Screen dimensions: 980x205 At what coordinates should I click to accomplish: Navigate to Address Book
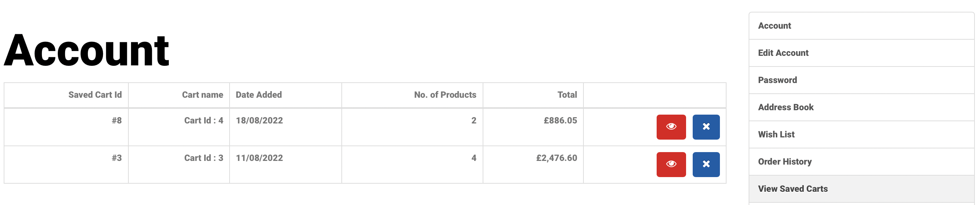click(786, 107)
